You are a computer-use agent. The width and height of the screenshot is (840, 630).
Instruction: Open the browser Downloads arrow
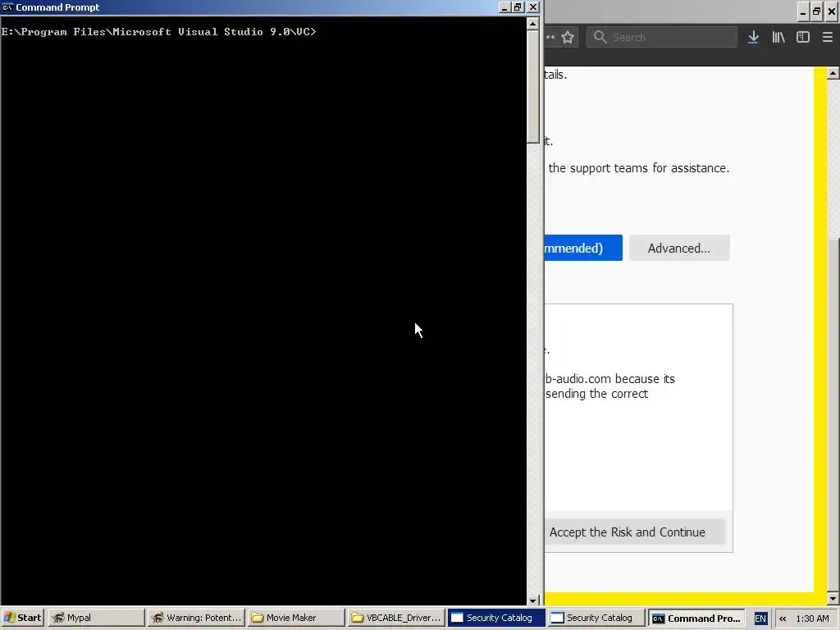pyautogui.click(x=753, y=38)
